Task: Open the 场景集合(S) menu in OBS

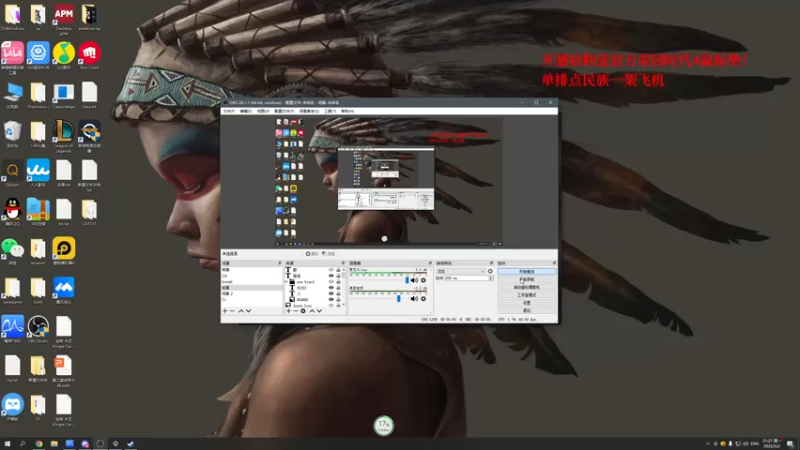Action: (309, 111)
